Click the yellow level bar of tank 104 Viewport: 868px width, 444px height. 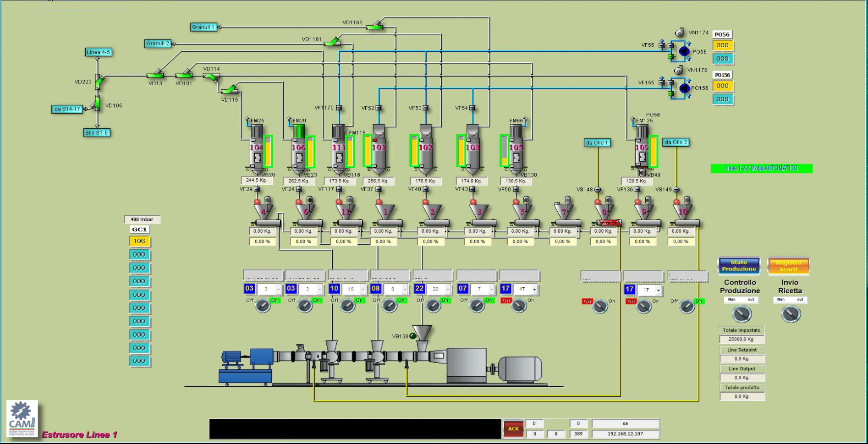pos(268,152)
